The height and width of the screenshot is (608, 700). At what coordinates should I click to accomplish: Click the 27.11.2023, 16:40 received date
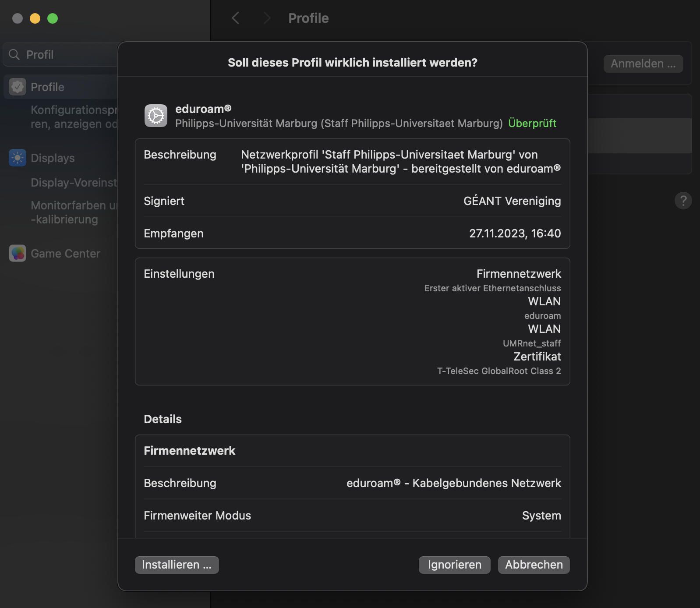tap(515, 233)
